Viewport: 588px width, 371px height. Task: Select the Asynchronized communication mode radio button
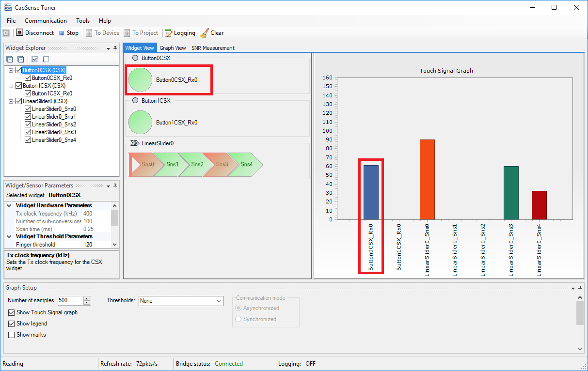click(238, 308)
